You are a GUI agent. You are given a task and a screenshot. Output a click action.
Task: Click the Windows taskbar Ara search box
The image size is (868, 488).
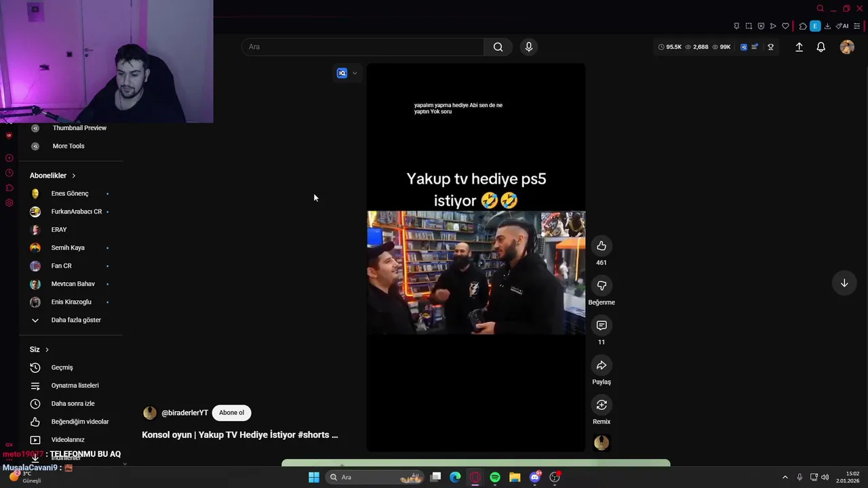click(376, 477)
